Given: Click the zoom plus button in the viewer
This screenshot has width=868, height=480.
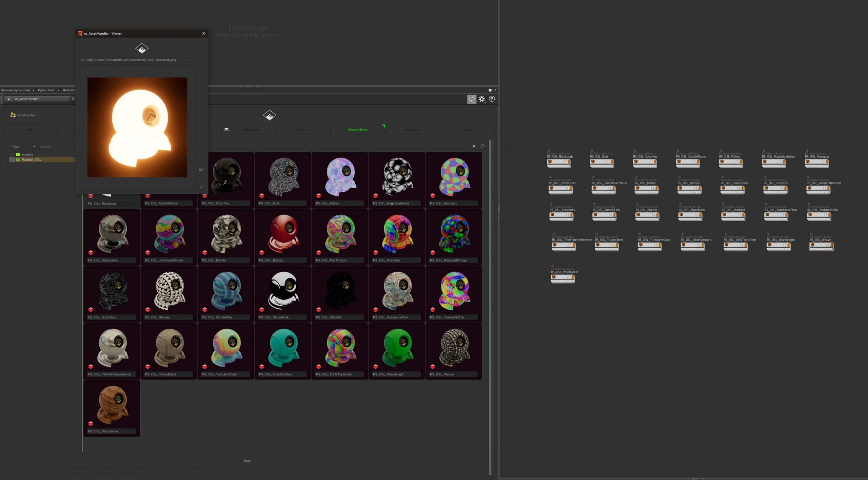Looking at the screenshot, I should click(201, 188).
